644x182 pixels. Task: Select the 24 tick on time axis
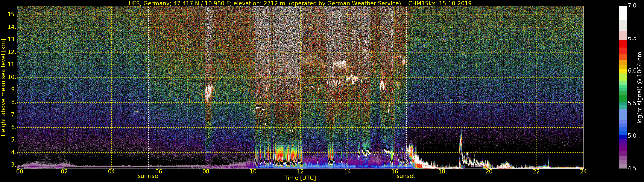(583, 171)
